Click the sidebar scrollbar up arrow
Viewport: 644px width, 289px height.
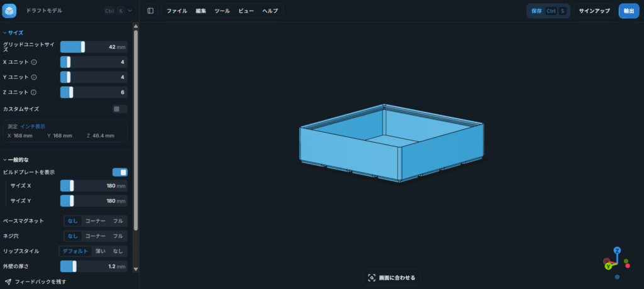point(136,26)
